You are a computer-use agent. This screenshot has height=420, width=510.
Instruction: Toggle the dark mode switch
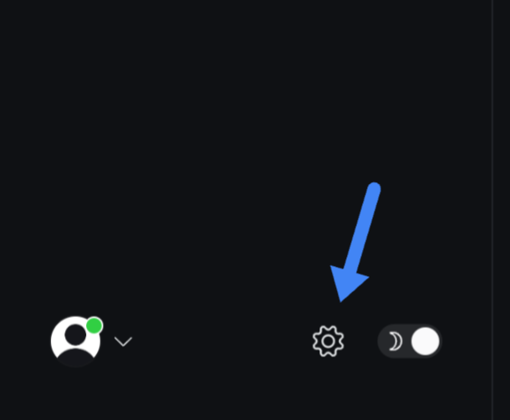pos(410,341)
